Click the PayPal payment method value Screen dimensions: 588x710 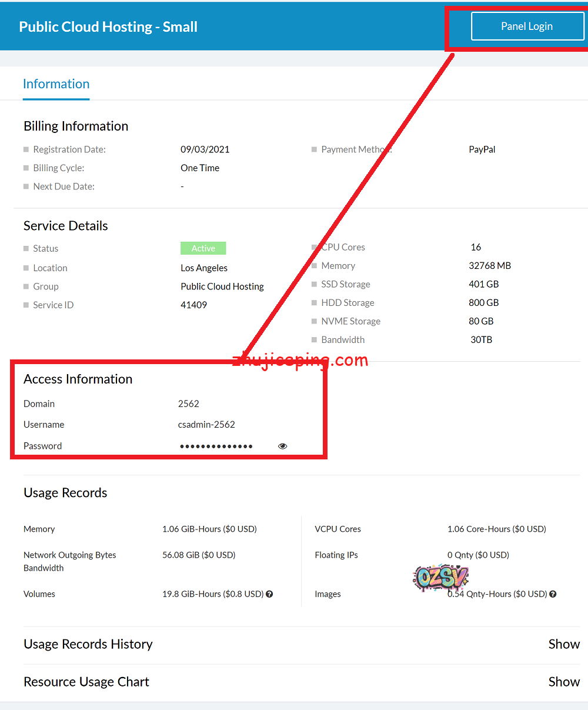tap(482, 149)
